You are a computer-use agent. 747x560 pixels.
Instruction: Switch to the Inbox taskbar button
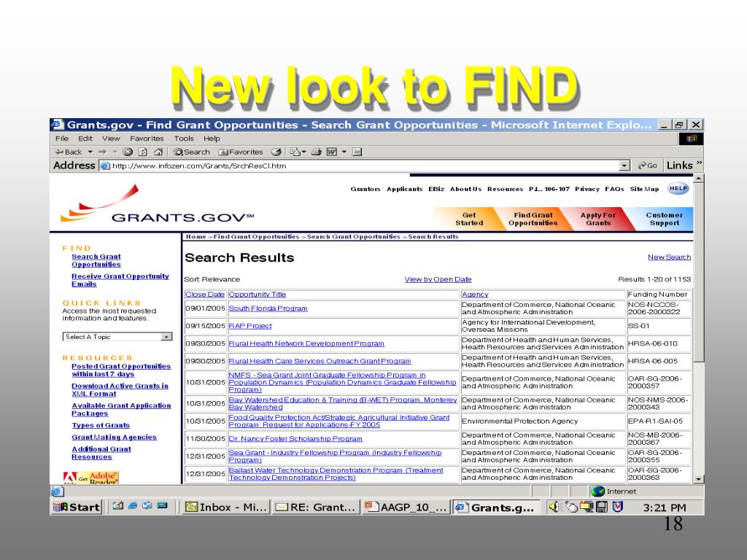[226, 507]
